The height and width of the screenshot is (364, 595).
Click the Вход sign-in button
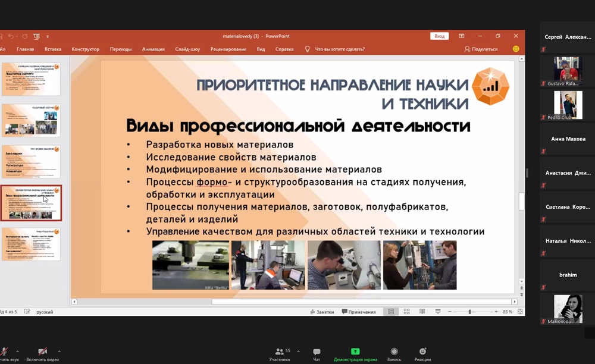[x=439, y=36]
